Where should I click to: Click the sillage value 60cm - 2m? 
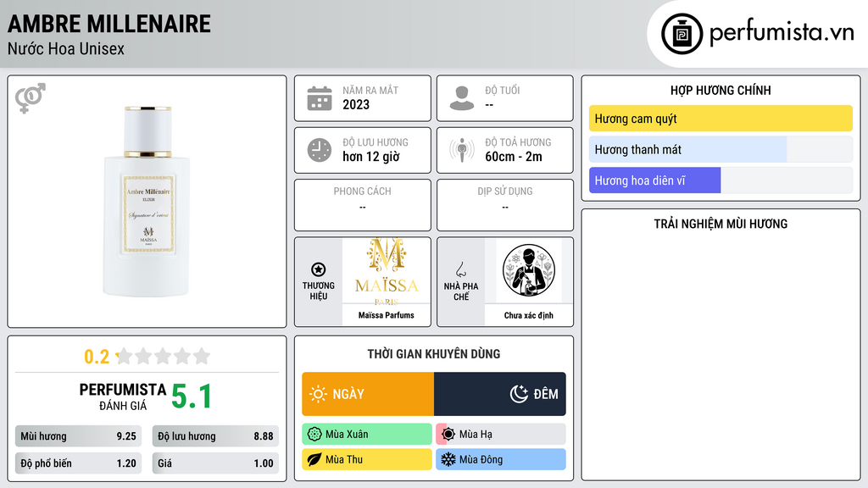(514, 157)
